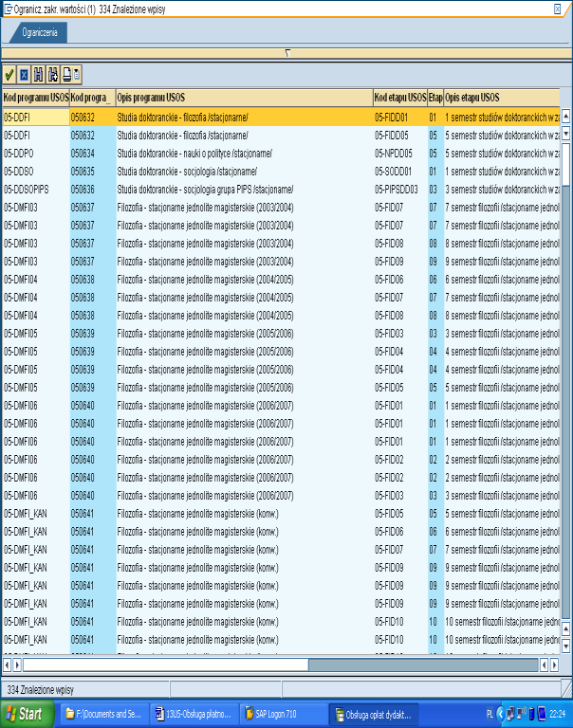Sort by Kod programu USOS column header

(x=36, y=98)
